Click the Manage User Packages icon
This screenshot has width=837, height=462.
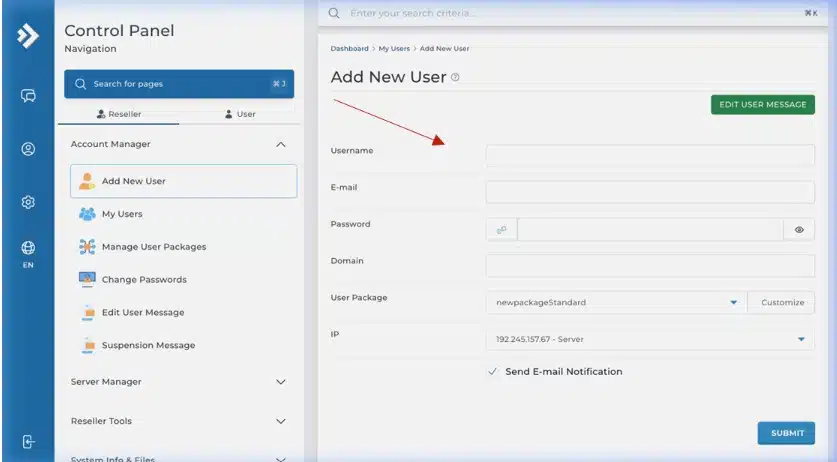pyautogui.click(x=87, y=247)
